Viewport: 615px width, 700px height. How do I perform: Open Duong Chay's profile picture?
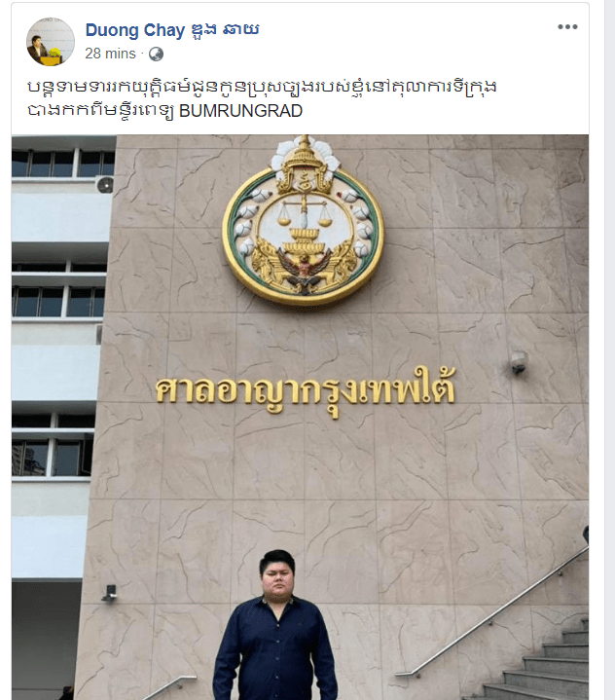[x=51, y=42]
